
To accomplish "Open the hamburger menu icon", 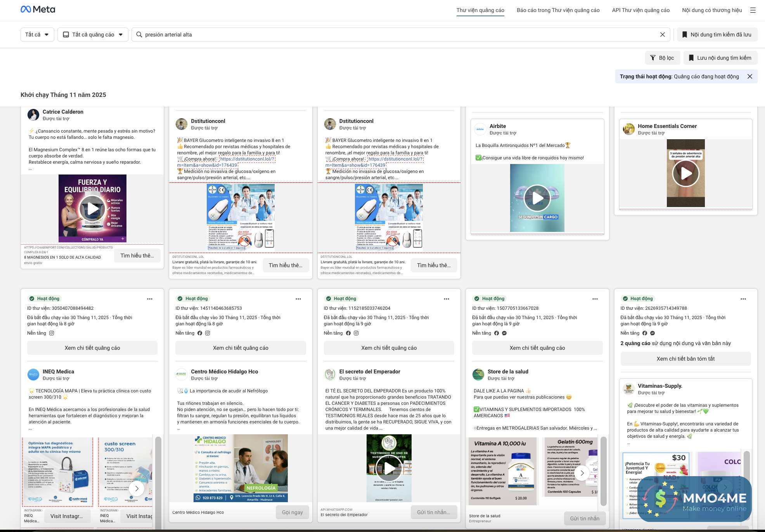I will pyautogui.click(x=753, y=10).
